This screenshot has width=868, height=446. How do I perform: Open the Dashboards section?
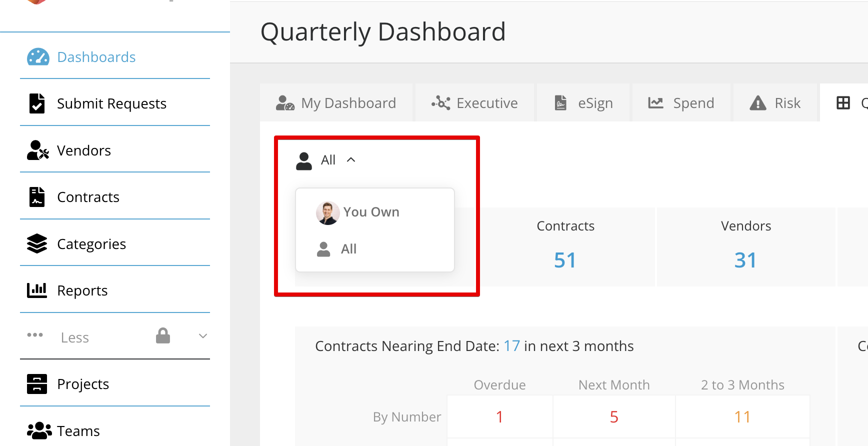96,57
